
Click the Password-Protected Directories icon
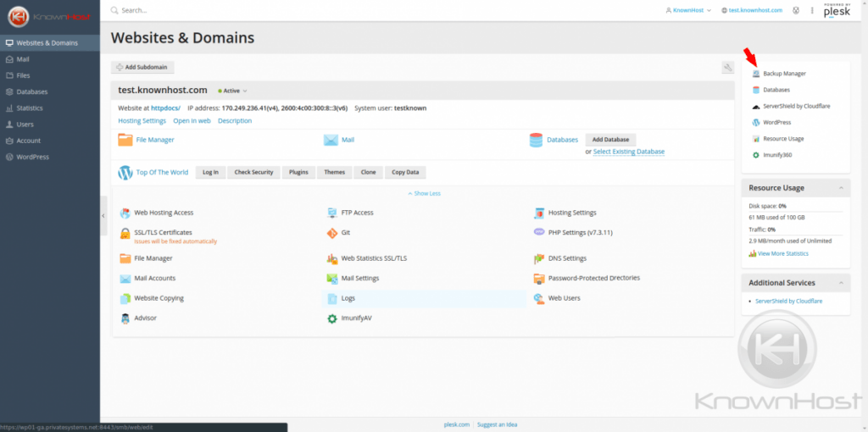click(x=539, y=278)
